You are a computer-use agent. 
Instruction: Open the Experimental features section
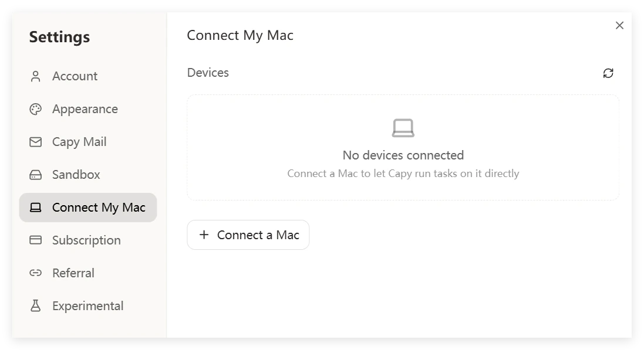pyautogui.click(x=87, y=305)
